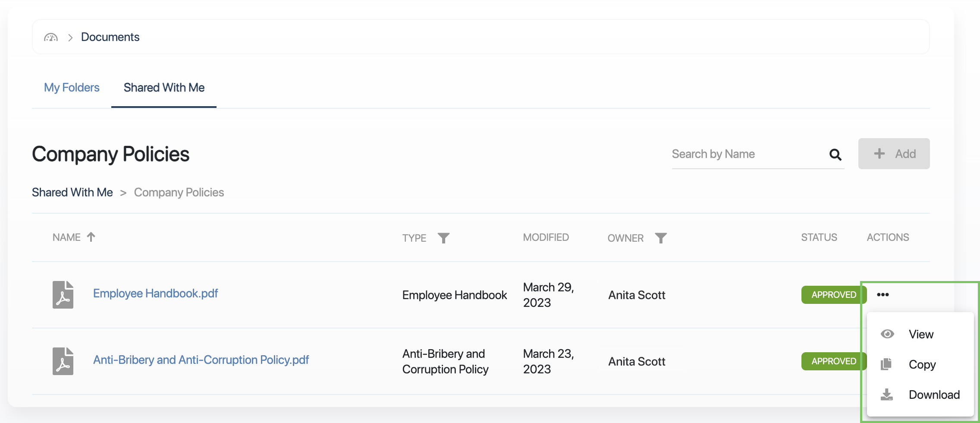This screenshot has width=980, height=423.
Task: Click APPROVED badge for Anti-Bribery policy
Action: click(834, 361)
